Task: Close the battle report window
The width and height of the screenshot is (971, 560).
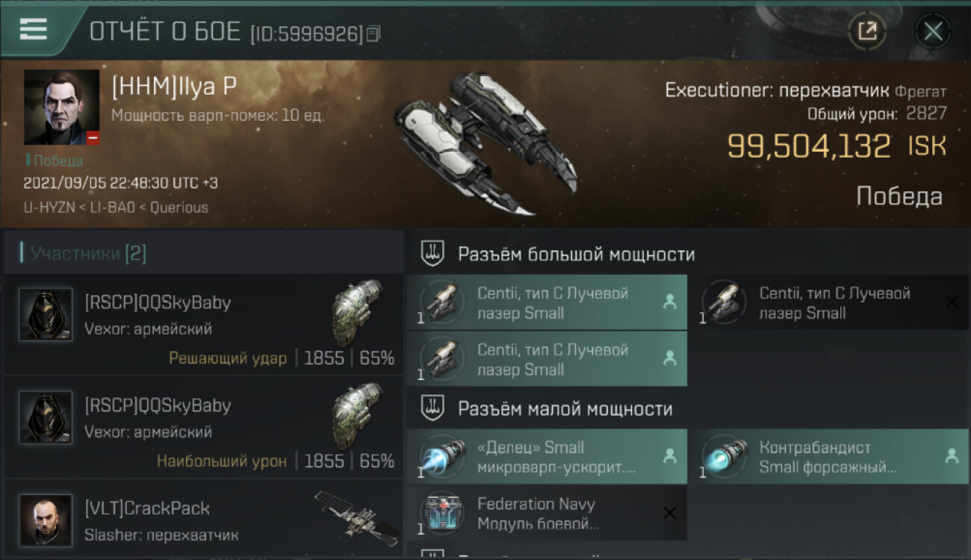Action: [933, 31]
